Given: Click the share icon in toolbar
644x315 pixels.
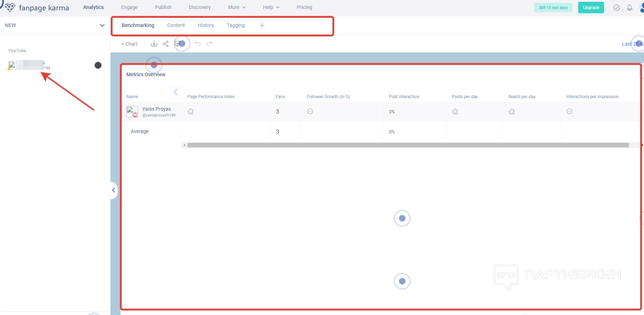Looking at the screenshot, I should tap(166, 44).
